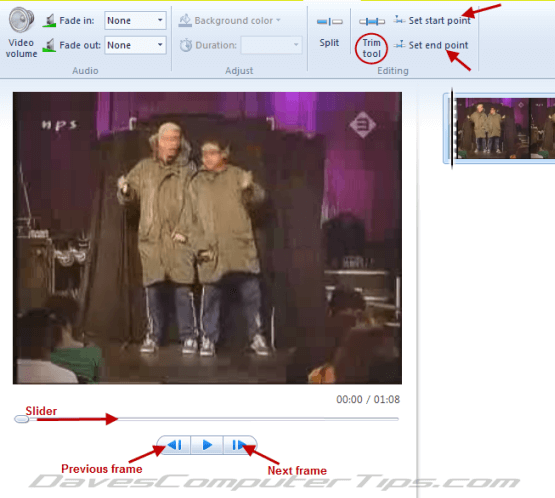
Task: Select the Trim tool icon
Action: (x=372, y=22)
